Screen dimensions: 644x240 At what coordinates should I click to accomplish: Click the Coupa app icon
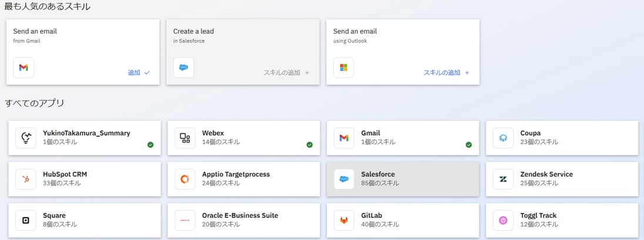(x=503, y=138)
